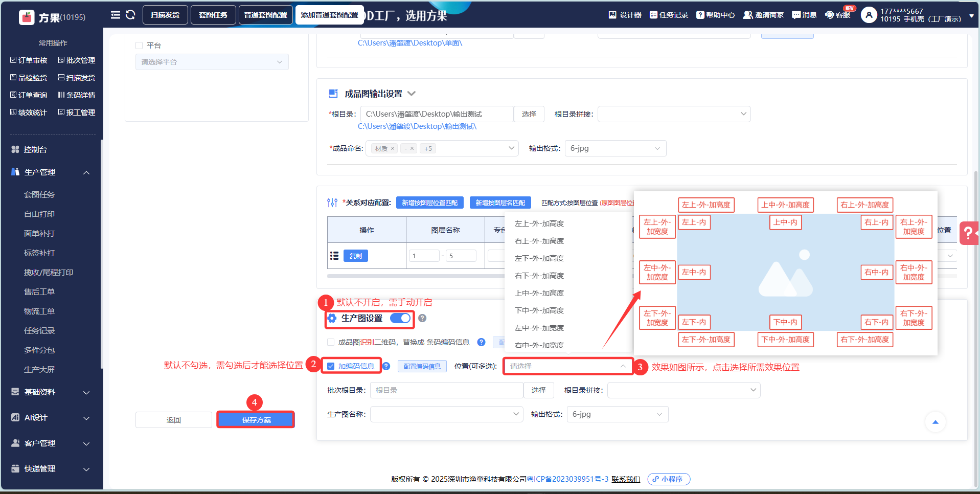Viewport: 980px width, 494px height.
Task: Click the list drag icon in the table row
Action: click(334, 256)
